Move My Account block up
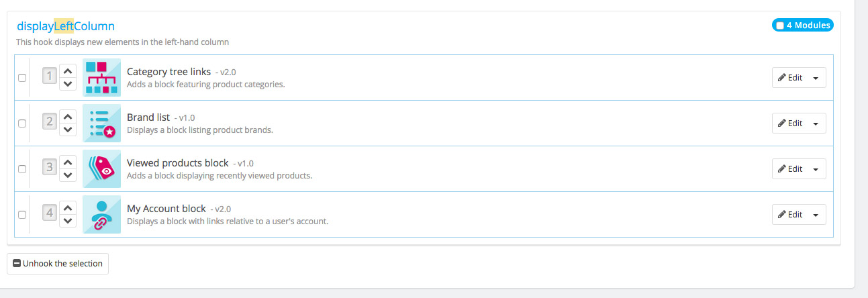The height and width of the screenshot is (298, 868). click(x=68, y=207)
